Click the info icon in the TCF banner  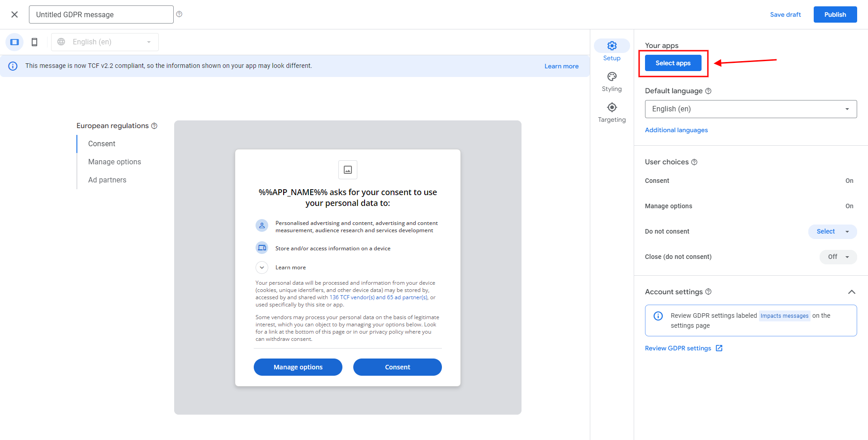(x=12, y=66)
